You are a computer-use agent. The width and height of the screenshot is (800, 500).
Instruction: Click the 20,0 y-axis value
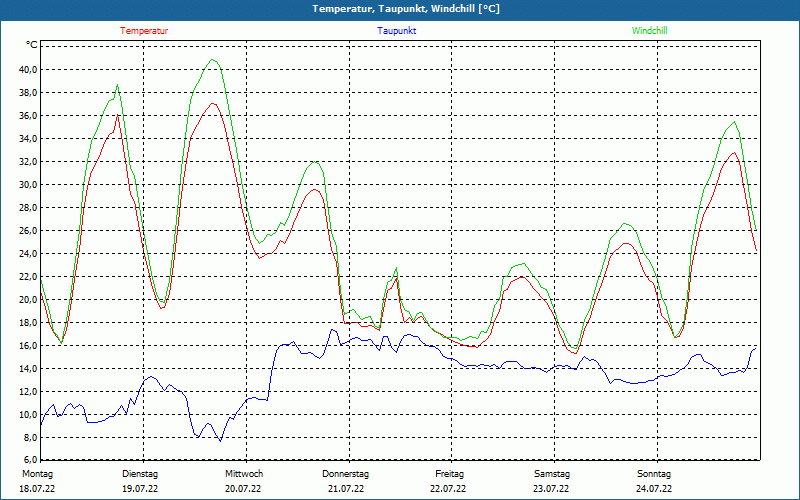(x=29, y=299)
